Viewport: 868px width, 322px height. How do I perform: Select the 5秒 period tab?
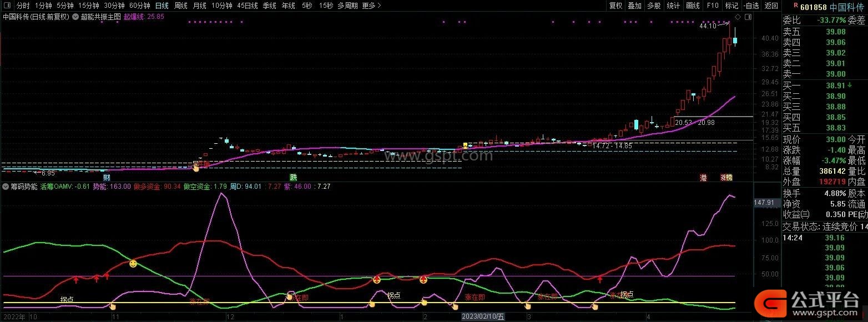307,6
